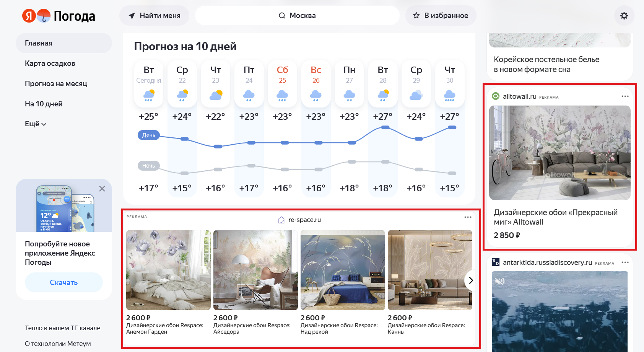The image size is (644, 352).
Task: Click the weather icon for Ср 22
Action: tap(182, 95)
